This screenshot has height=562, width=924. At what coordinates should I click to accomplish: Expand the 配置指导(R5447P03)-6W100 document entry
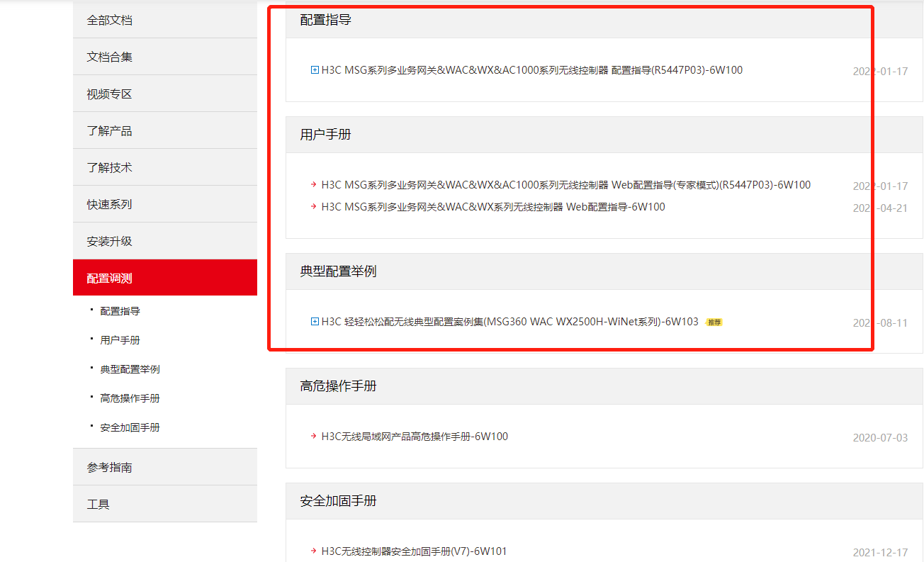[315, 70]
